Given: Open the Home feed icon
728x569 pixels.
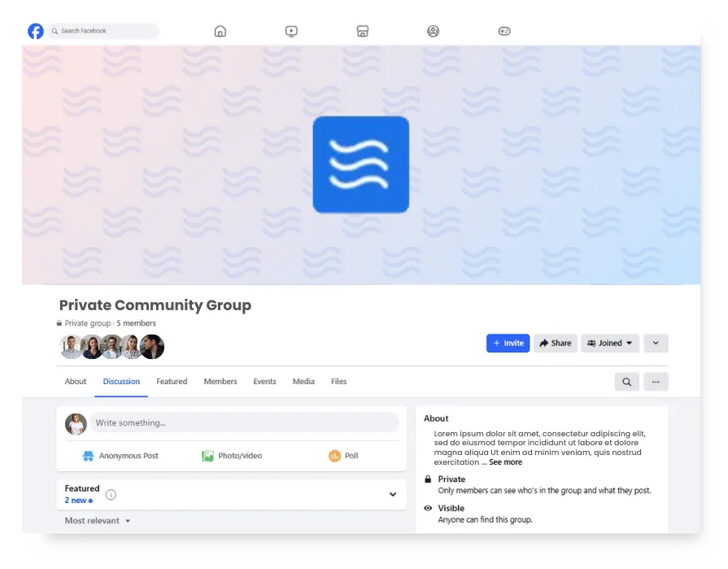Looking at the screenshot, I should pos(220,31).
